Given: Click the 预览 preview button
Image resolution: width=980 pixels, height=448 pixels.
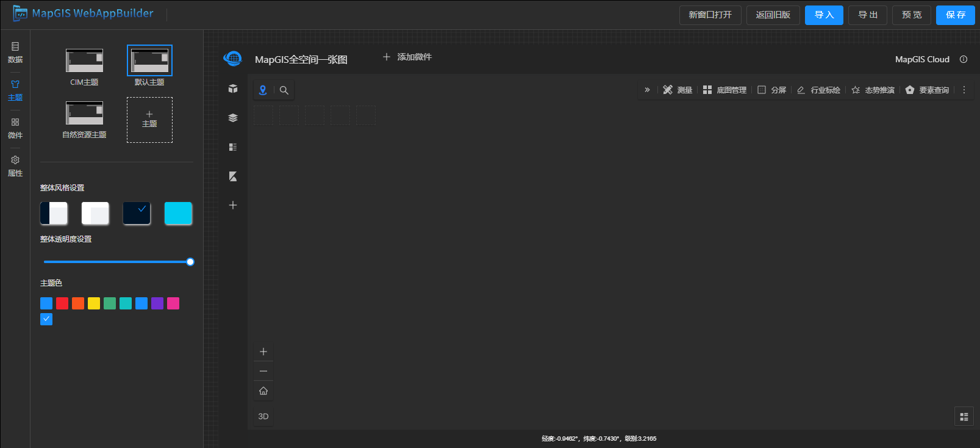Looking at the screenshot, I should pyautogui.click(x=912, y=15).
